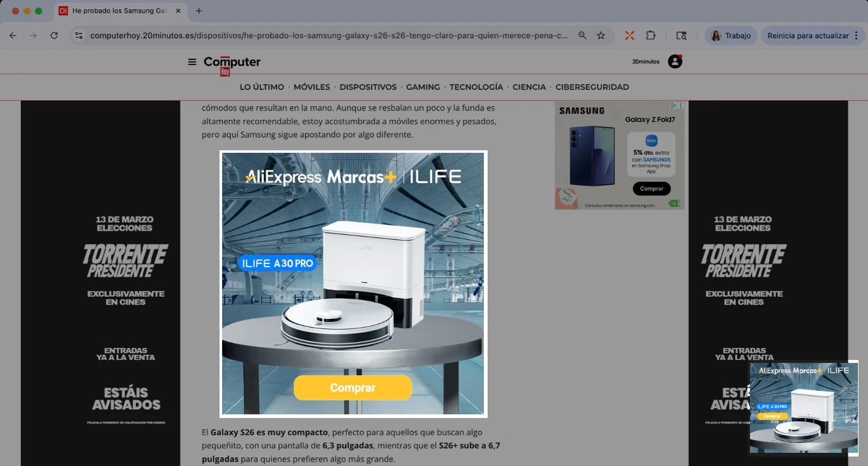Click Comprar in the small floating ILIFE ad
The width and height of the screenshot is (868, 466).
click(772, 416)
